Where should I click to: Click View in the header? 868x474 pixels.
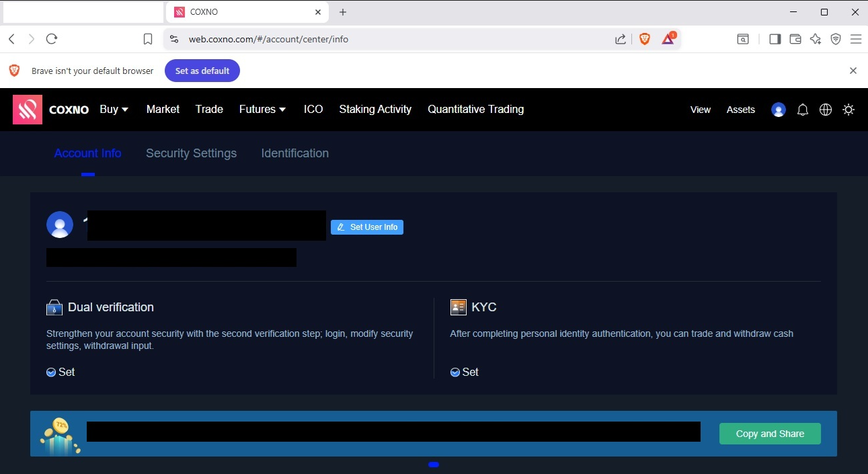[701, 110]
